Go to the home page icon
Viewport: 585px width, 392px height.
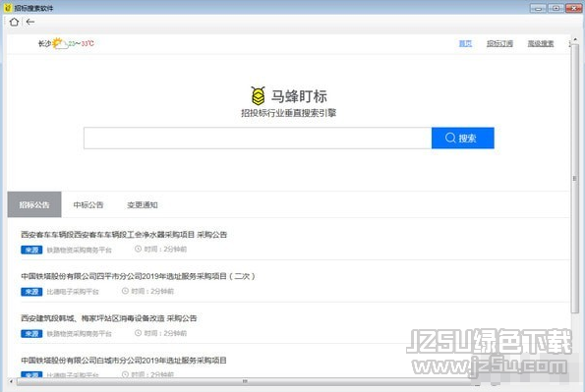click(14, 22)
